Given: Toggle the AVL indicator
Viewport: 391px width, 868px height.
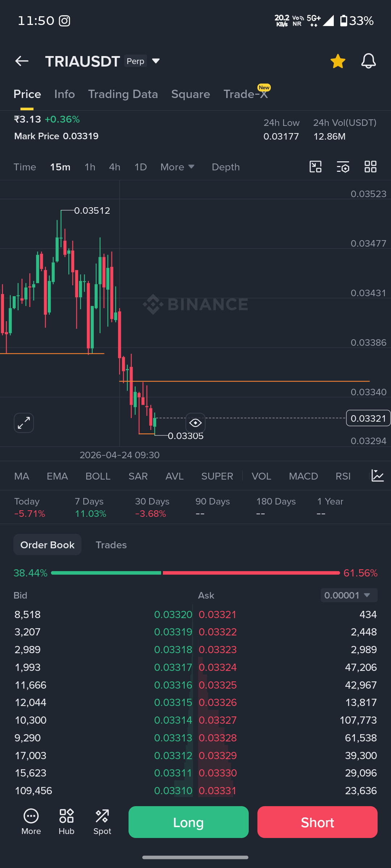Looking at the screenshot, I should (175, 476).
